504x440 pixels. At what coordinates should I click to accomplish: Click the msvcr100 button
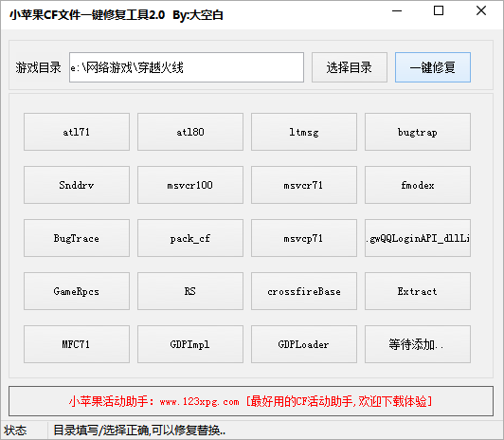[x=190, y=185]
